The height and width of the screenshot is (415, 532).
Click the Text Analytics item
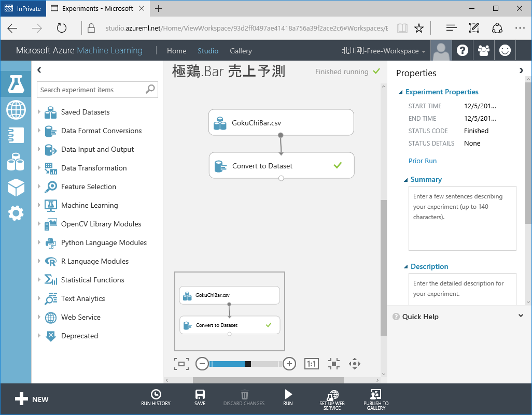pos(83,298)
